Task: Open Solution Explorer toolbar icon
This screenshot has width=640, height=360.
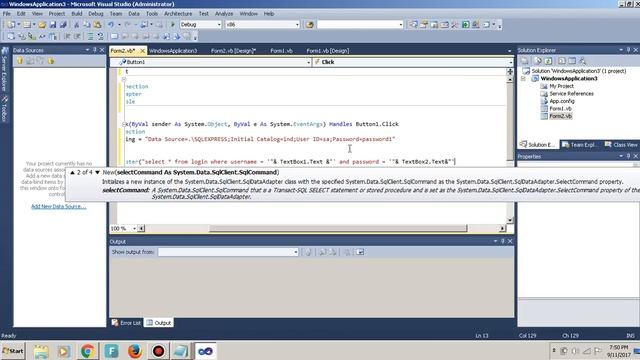Action: tap(413, 24)
